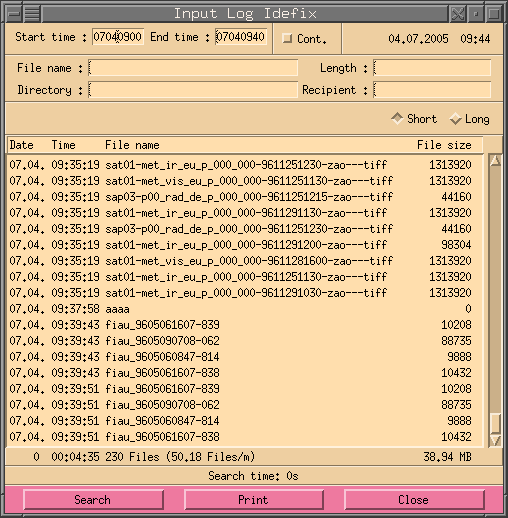Click the small dot minimize icon
The height and width of the screenshot is (518, 508).
point(476,14)
